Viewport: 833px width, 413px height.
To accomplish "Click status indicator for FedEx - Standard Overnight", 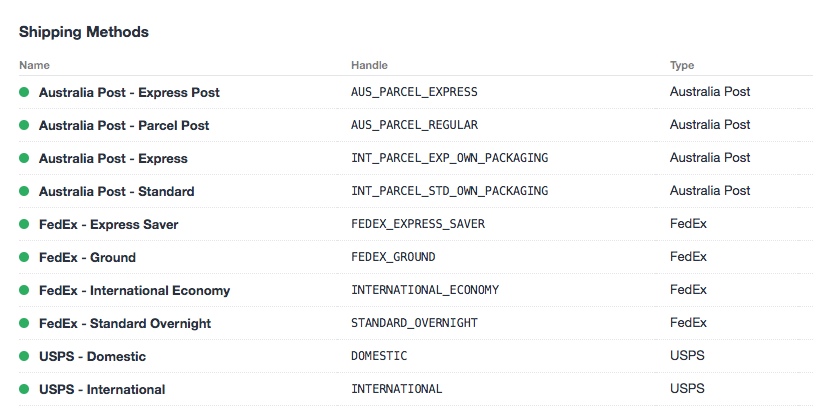I will [x=25, y=323].
